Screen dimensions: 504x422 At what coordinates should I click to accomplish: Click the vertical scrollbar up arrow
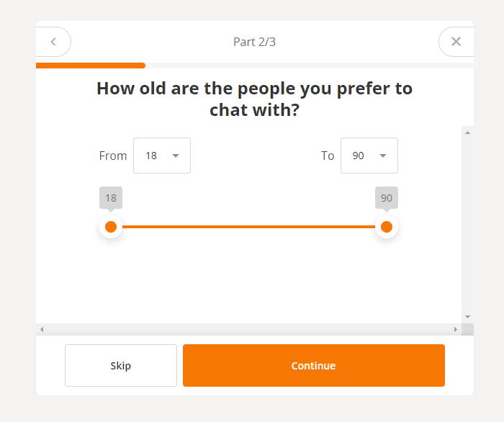pos(468,133)
